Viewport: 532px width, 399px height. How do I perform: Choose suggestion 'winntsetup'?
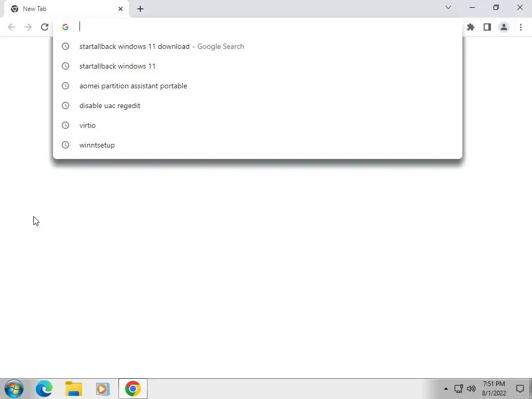(x=258, y=145)
